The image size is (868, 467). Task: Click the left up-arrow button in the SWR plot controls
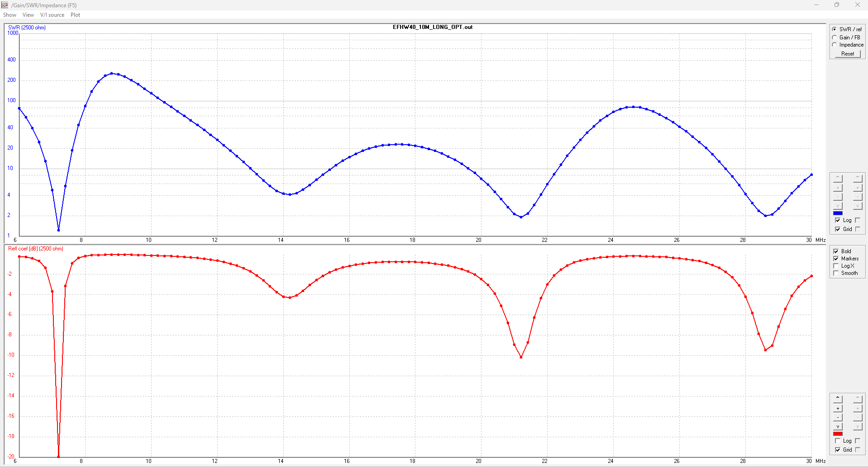(x=838, y=178)
